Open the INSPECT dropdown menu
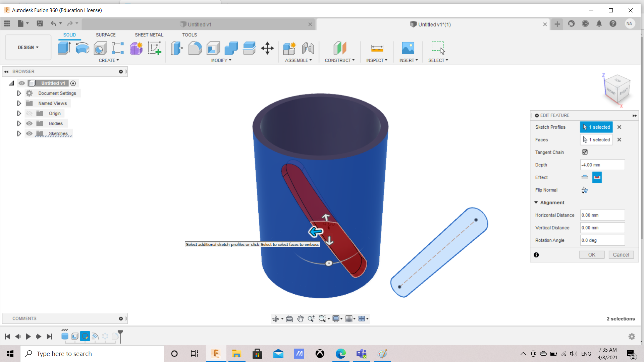 click(x=377, y=60)
